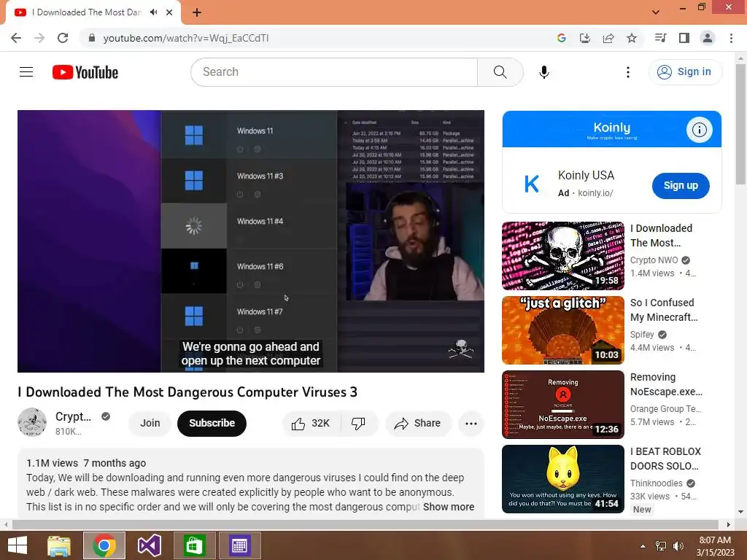Open the purple calendar app in taskbar
Screen dimensions: 747x560
[239, 545]
